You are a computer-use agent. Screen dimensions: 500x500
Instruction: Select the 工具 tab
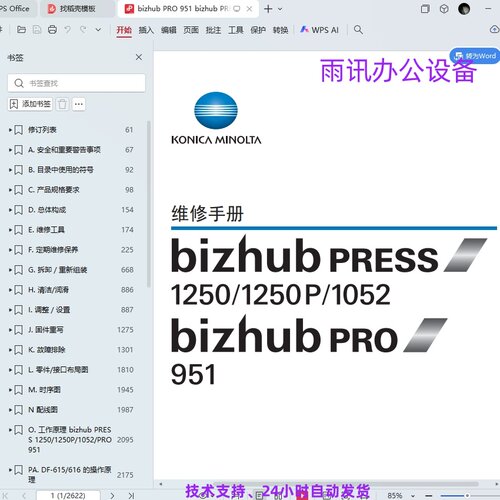tap(236, 30)
